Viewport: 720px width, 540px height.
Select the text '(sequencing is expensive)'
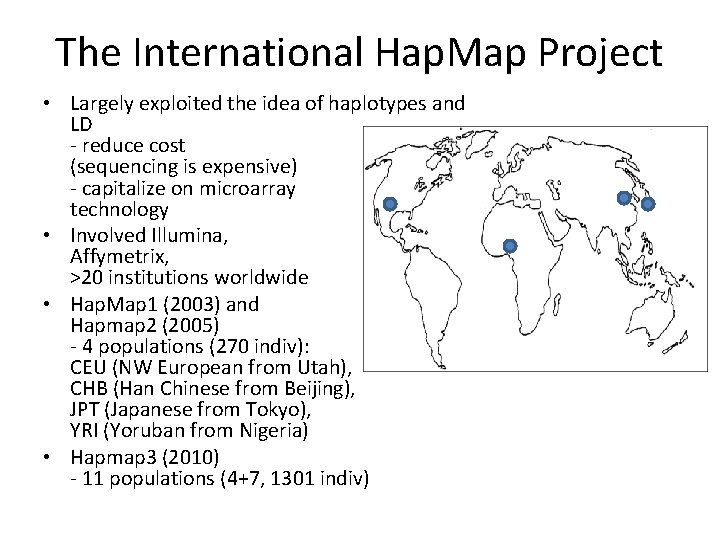183,167
